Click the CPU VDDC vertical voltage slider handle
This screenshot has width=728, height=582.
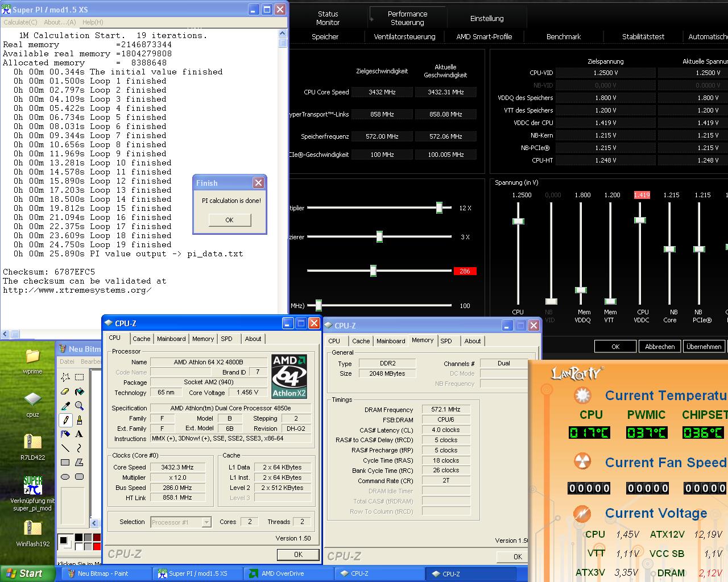[640, 221]
